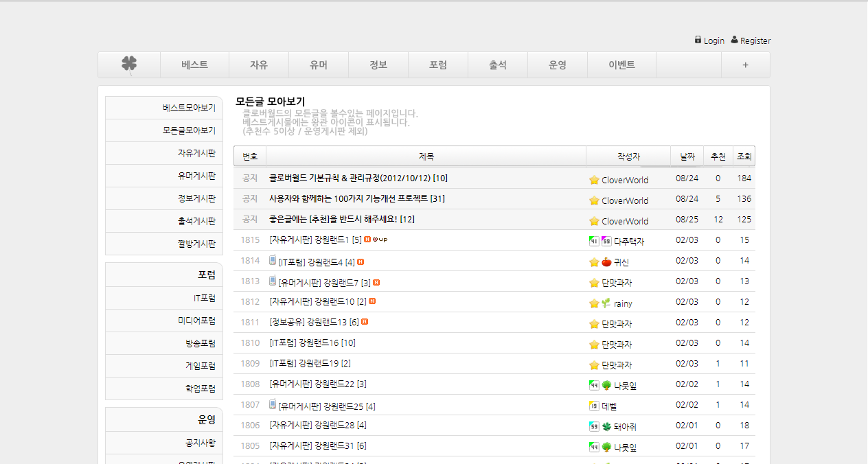
Task: Click the star icon beside CloverWorld in first notice
Action: (594, 180)
